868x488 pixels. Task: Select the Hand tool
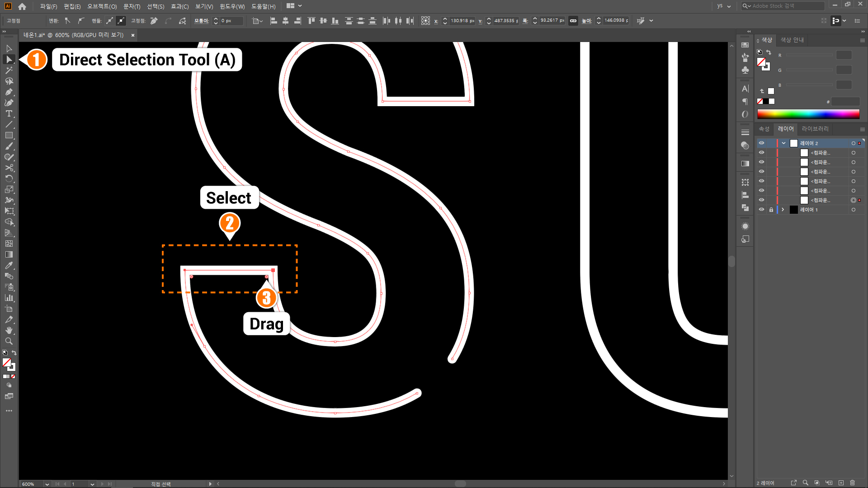pyautogui.click(x=9, y=331)
